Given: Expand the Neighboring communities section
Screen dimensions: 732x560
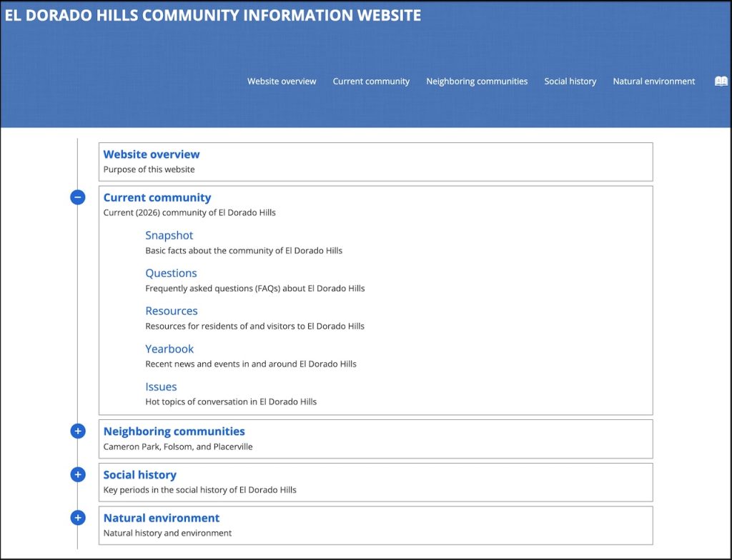Looking at the screenshot, I should tap(78, 431).
